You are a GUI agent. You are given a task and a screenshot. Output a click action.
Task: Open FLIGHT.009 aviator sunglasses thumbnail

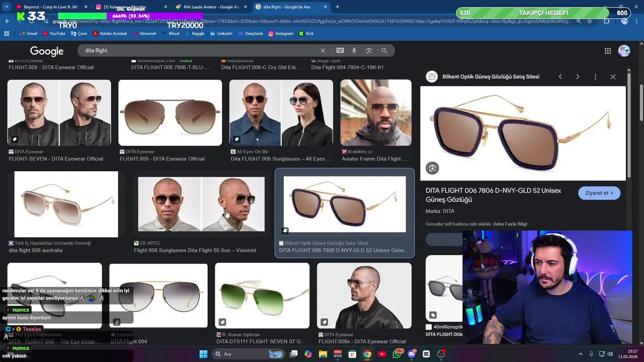(x=170, y=113)
